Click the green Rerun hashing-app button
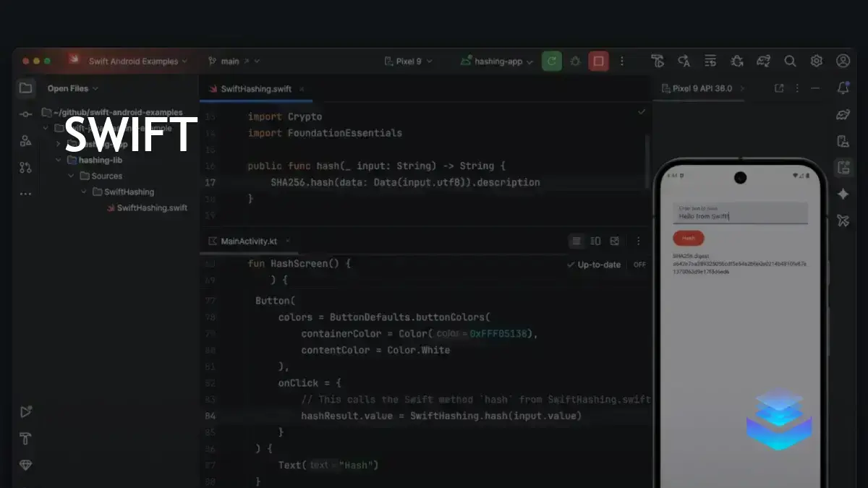The height and width of the screenshot is (488, 868). coord(552,61)
